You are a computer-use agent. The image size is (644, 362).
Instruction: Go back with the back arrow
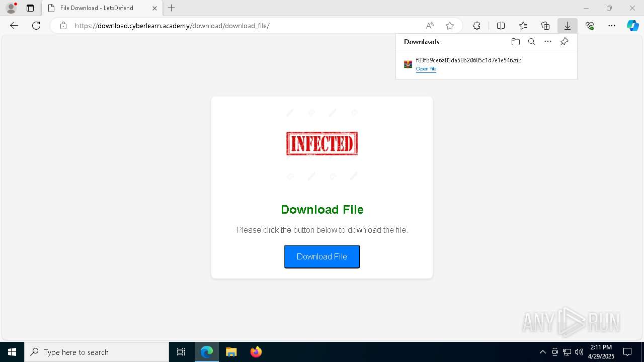(14, 26)
